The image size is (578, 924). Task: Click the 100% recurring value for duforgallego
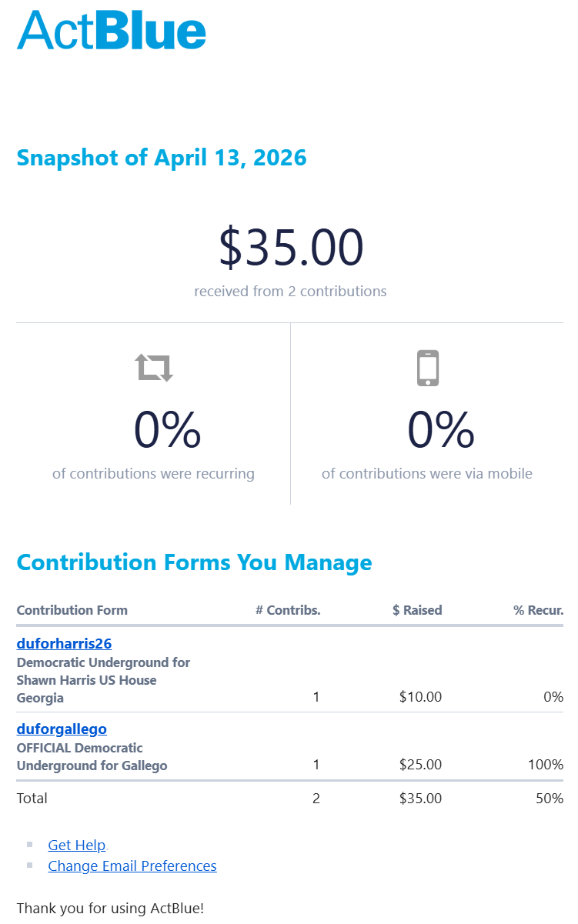point(546,765)
